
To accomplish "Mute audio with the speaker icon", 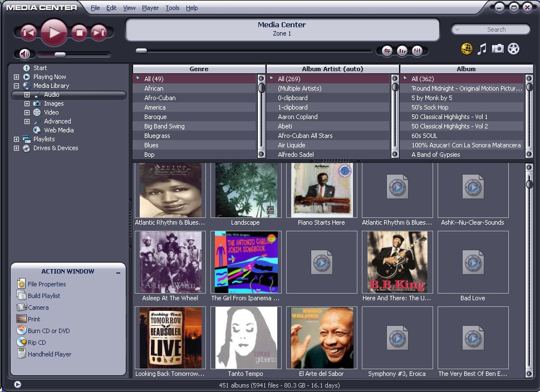I will point(24,54).
